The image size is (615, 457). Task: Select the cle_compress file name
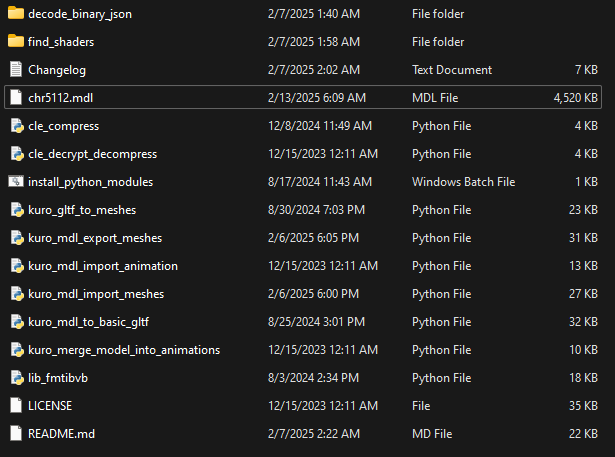coord(64,126)
